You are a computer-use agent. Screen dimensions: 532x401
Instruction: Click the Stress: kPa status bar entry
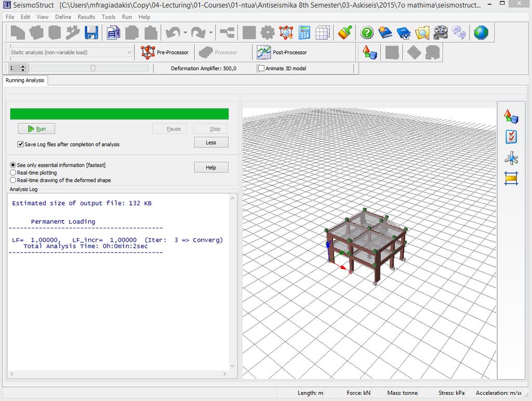(x=451, y=393)
